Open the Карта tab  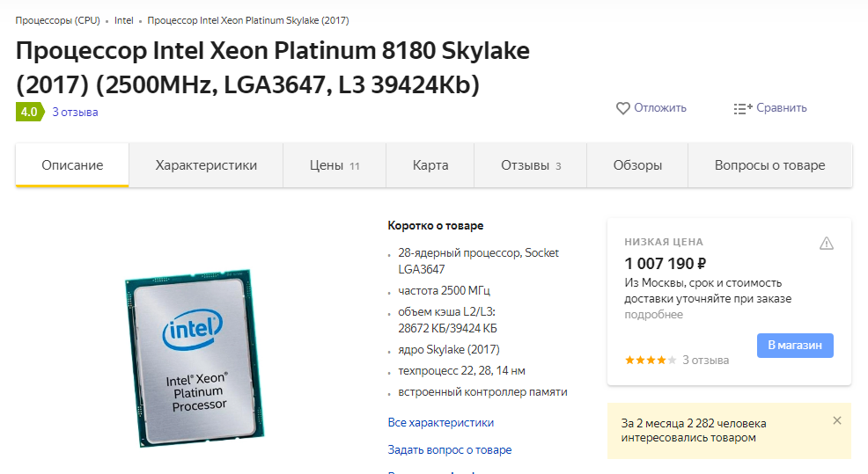[430, 165]
